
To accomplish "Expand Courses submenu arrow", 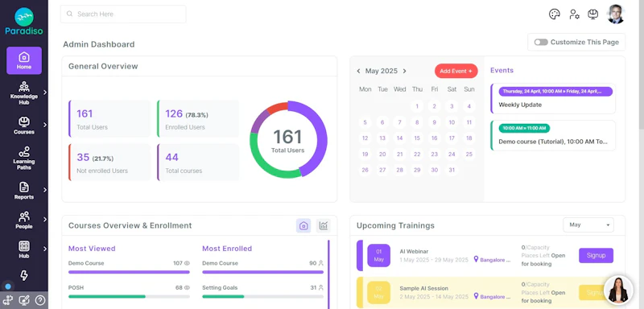I will coord(45,125).
